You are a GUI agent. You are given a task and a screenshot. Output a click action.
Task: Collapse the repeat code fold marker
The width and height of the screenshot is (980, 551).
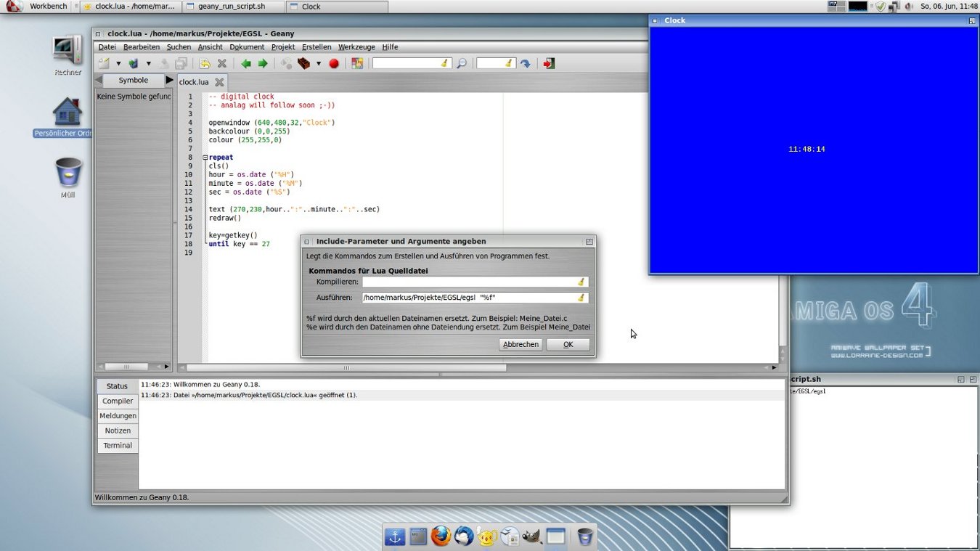point(205,158)
